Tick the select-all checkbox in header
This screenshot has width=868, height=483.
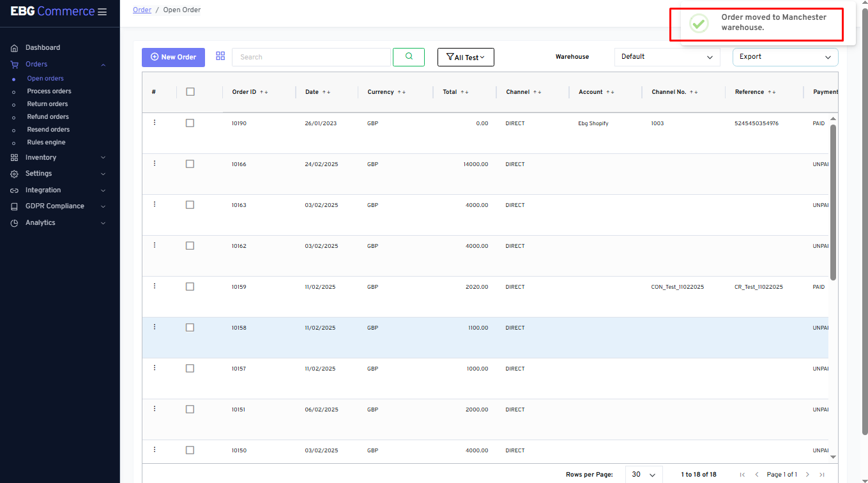click(190, 92)
